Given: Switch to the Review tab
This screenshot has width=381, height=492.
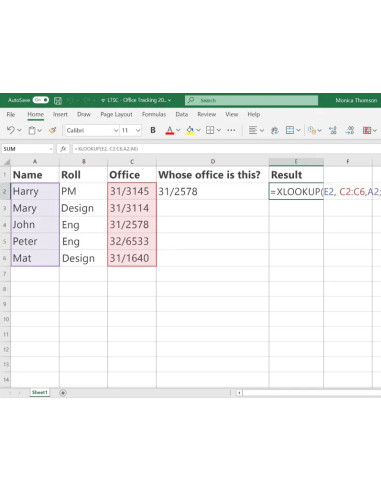Looking at the screenshot, I should [x=207, y=114].
